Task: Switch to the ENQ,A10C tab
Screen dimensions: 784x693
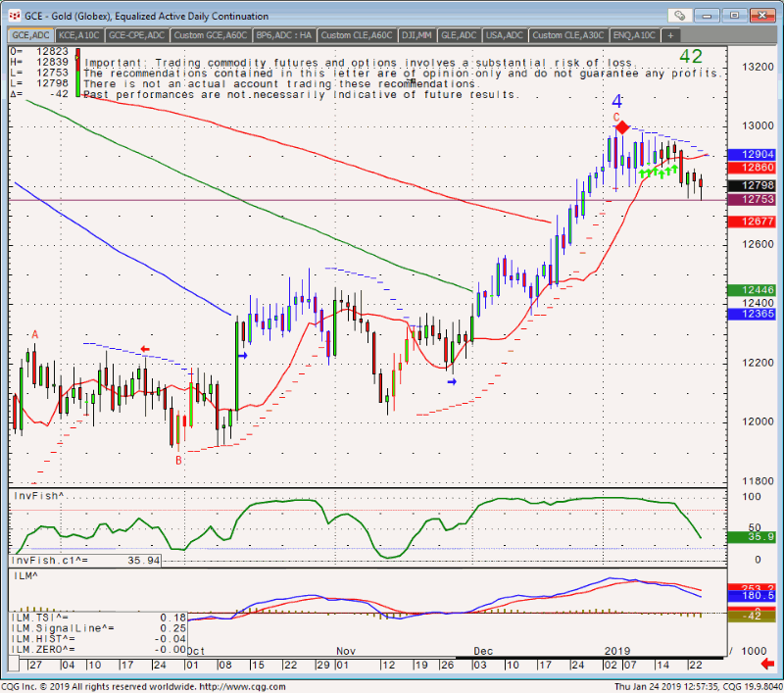Action: (635, 35)
